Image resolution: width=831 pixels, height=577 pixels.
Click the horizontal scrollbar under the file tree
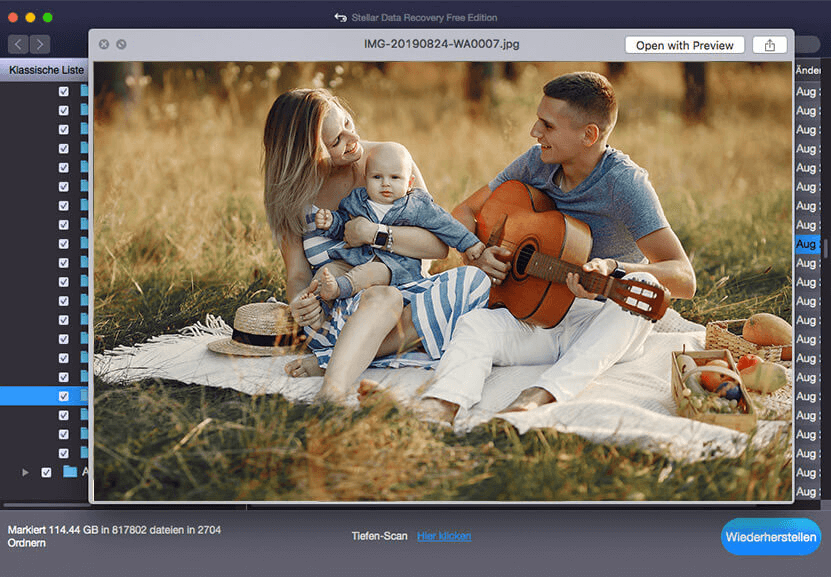click(45, 505)
